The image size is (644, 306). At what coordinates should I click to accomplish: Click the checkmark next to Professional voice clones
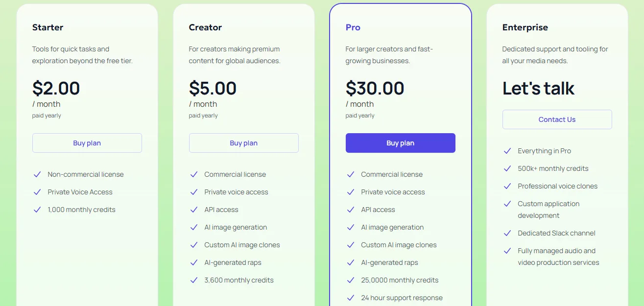(507, 186)
